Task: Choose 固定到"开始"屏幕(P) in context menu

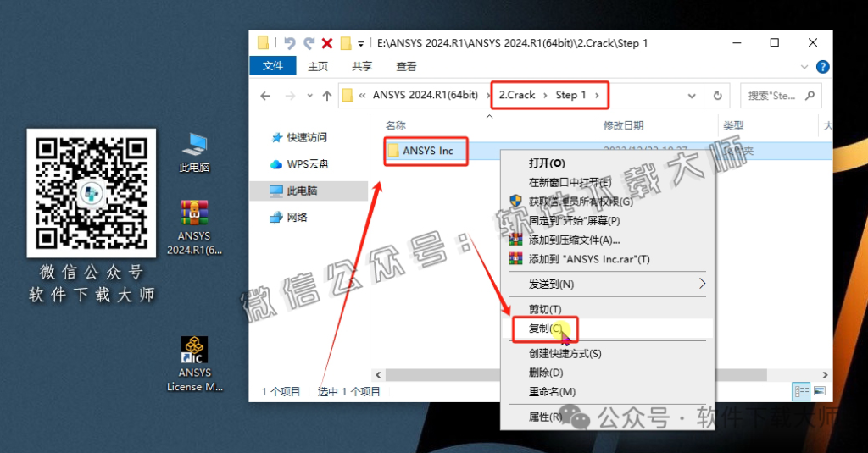Action: click(607, 221)
